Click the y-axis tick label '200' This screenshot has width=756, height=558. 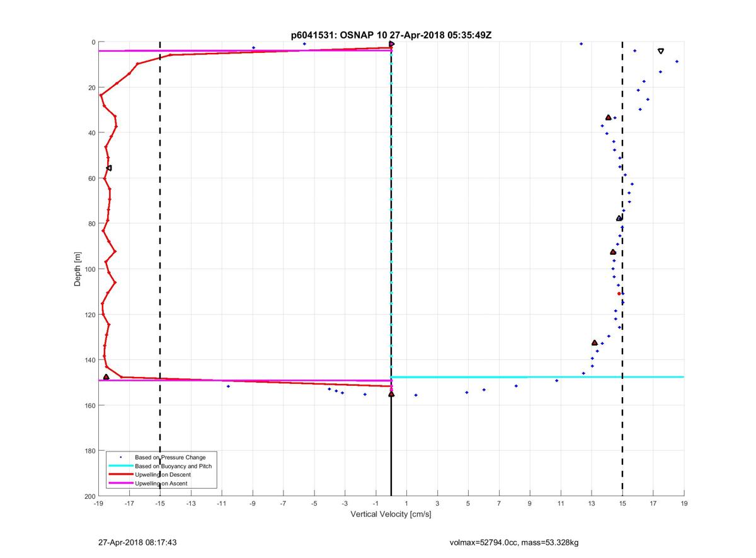click(89, 496)
